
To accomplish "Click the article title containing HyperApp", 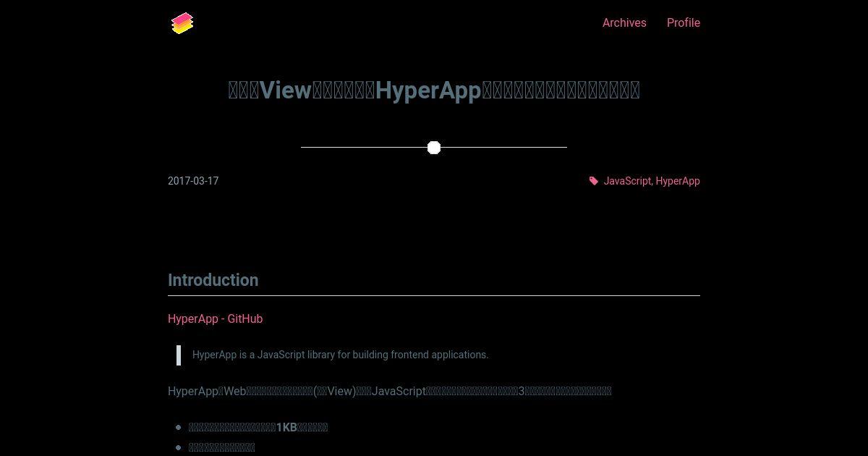I will [x=434, y=90].
